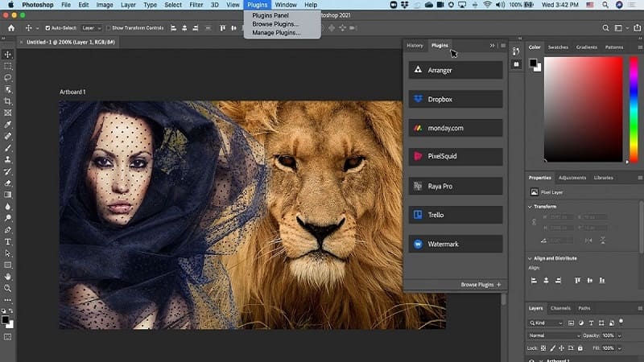
Task: Switch to the Swatches tab
Action: click(558, 47)
